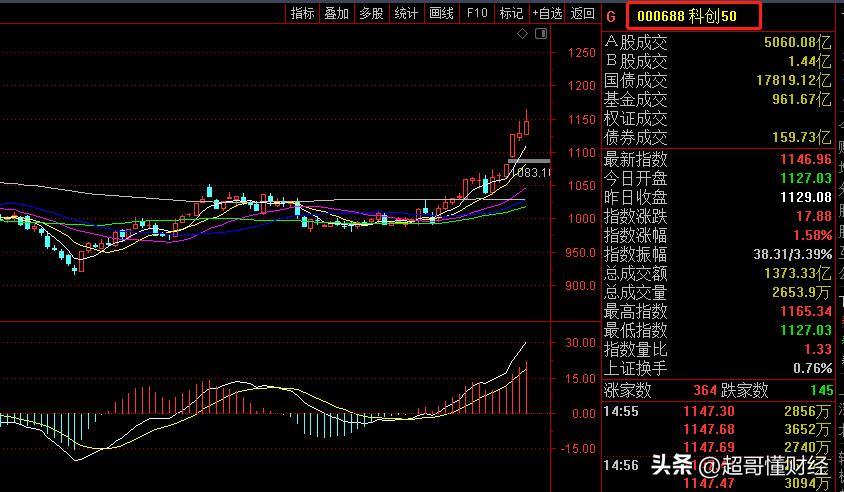Open F10 company information

pos(477,13)
